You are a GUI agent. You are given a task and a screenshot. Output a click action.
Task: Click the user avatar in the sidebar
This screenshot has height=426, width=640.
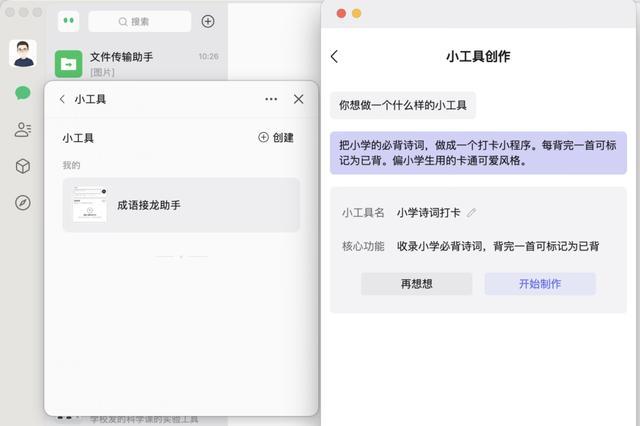coord(23,53)
